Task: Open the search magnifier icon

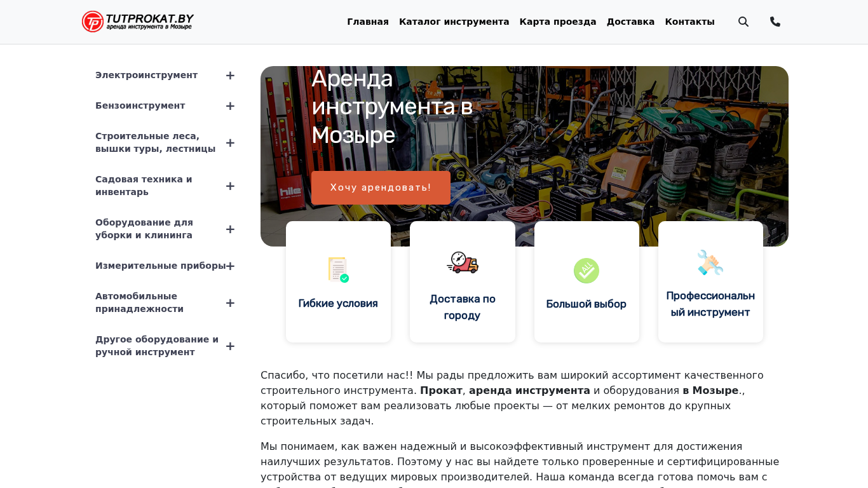Action: point(743,22)
